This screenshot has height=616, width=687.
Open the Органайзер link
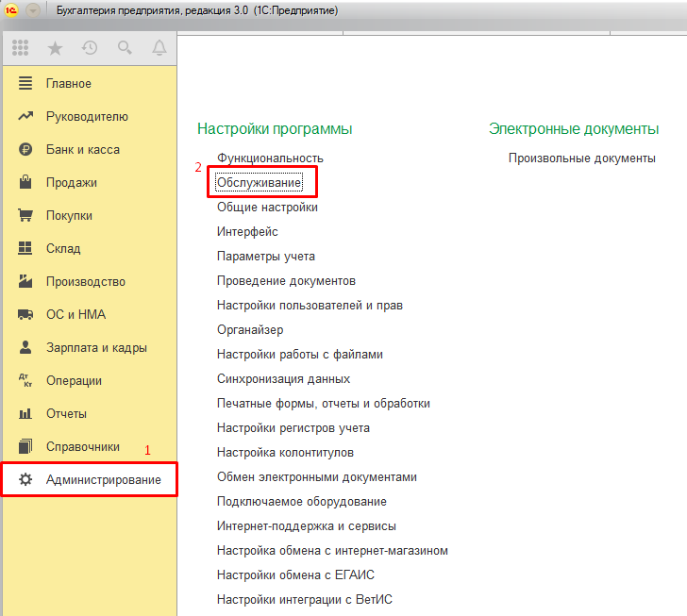click(x=250, y=329)
